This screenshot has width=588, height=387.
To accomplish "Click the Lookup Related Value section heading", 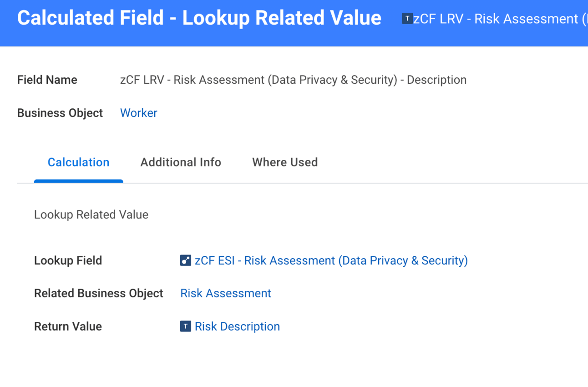I will pyautogui.click(x=91, y=214).
